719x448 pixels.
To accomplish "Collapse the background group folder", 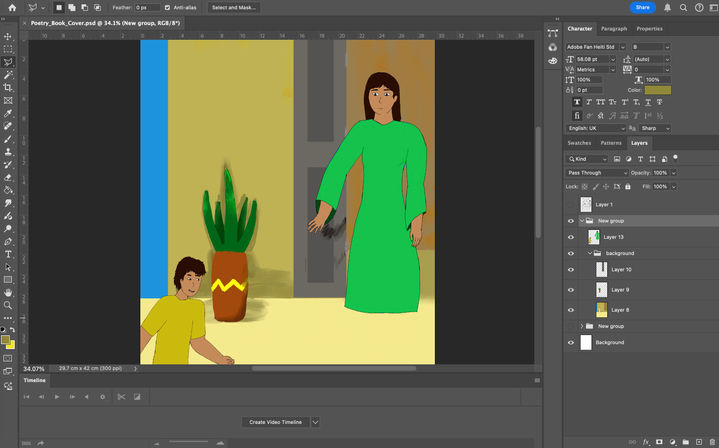I will [x=590, y=253].
